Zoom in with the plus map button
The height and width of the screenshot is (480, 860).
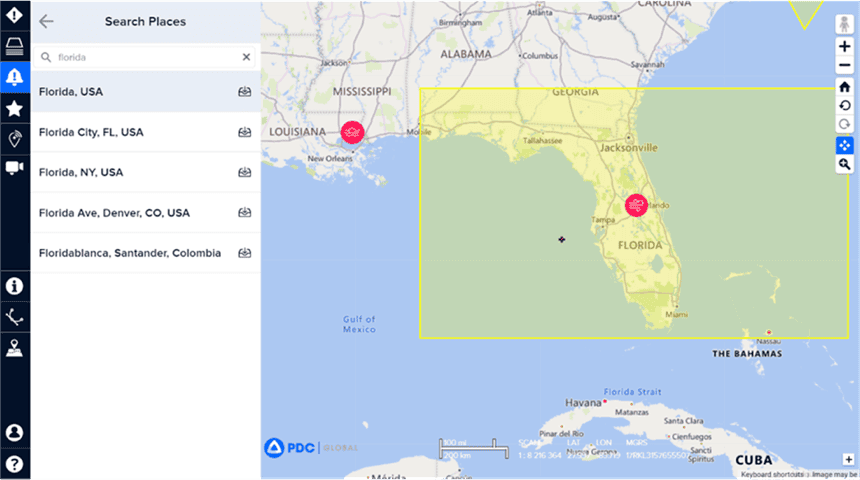pos(844,47)
